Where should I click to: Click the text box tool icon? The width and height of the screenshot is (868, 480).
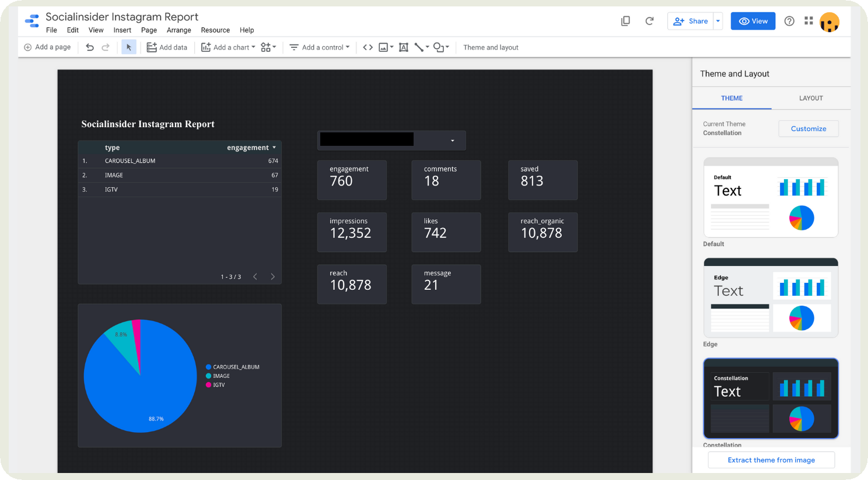tap(403, 47)
